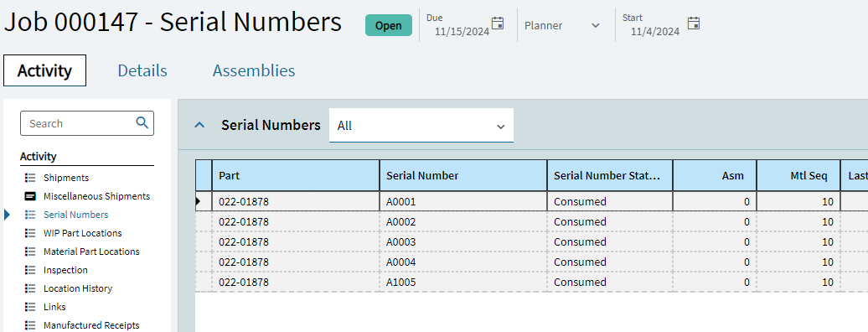
Task: Select the row marker for serial A0001
Action: point(204,202)
